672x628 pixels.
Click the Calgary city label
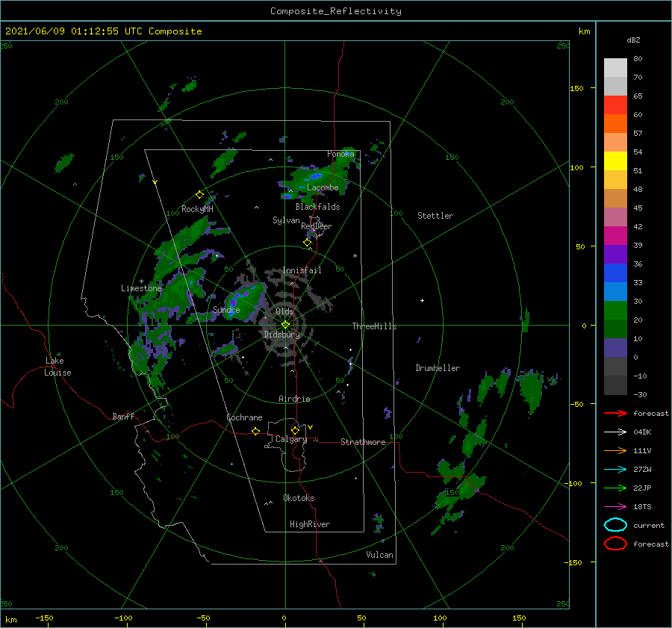[291, 439]
